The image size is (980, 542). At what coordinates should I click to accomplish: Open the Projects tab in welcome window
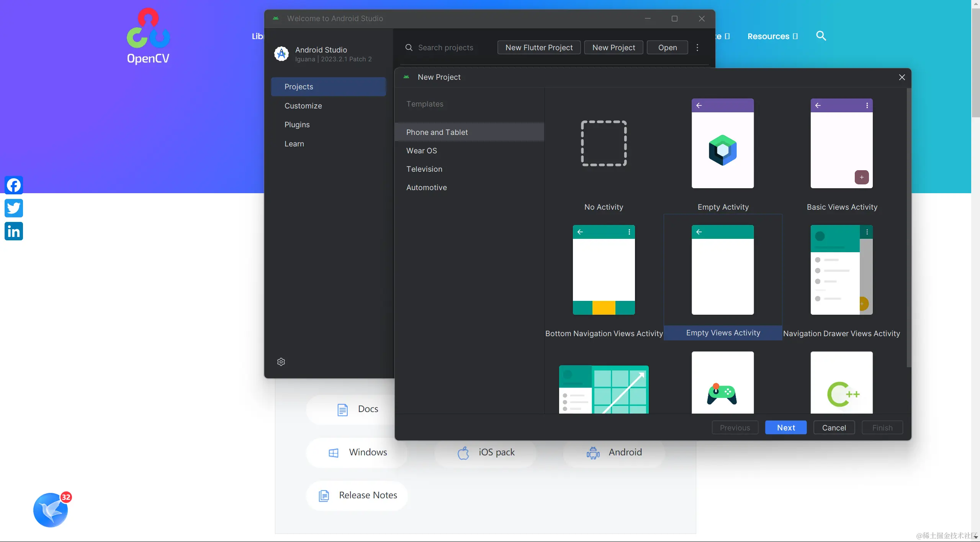328,87
